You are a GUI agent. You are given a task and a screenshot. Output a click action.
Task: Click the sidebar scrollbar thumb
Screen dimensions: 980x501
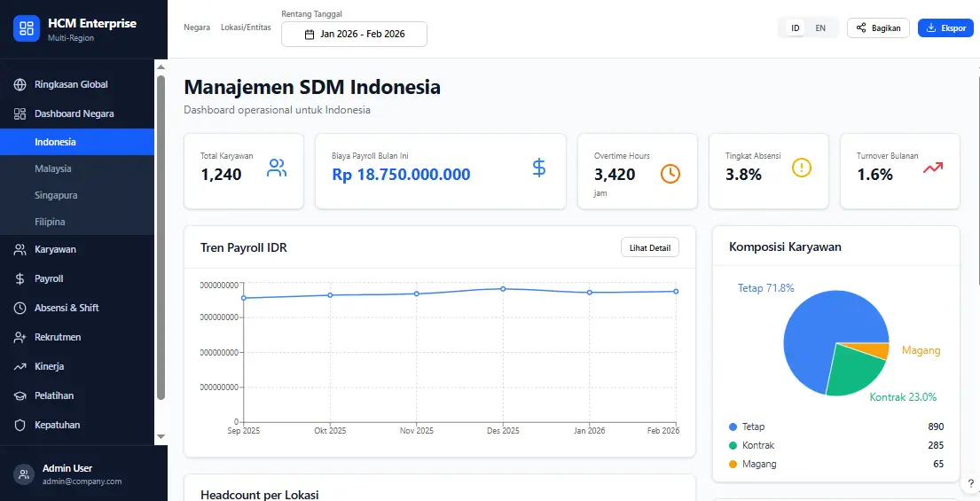[x=161, y=238]
